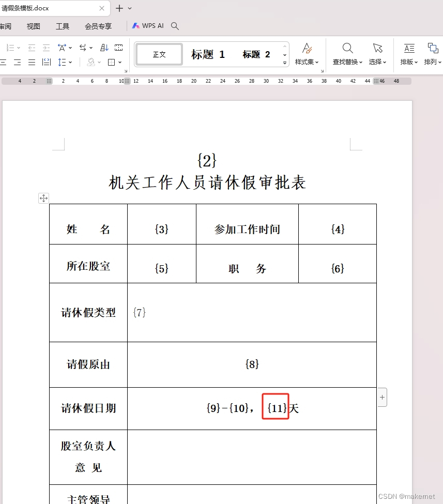Open the 样式集 dropdown label
The width and height of the screenshot is (443, 504).
(307, 62)
